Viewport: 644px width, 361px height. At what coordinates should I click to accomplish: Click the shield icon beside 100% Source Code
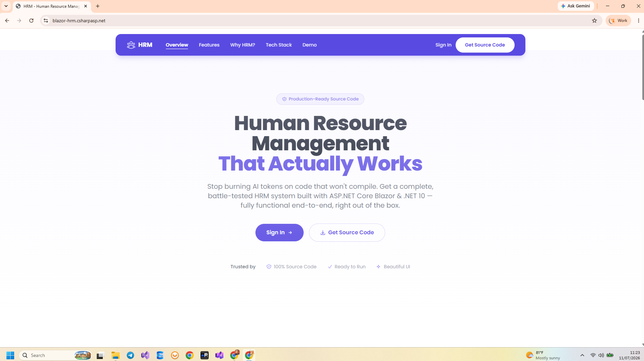point(269,267)
